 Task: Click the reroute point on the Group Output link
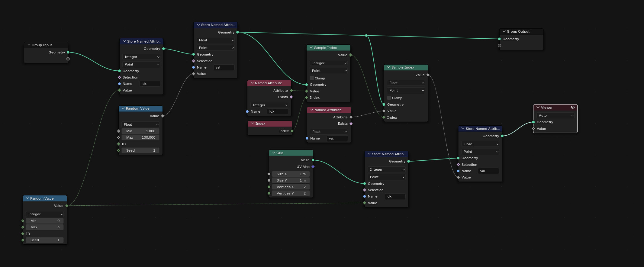366,36
